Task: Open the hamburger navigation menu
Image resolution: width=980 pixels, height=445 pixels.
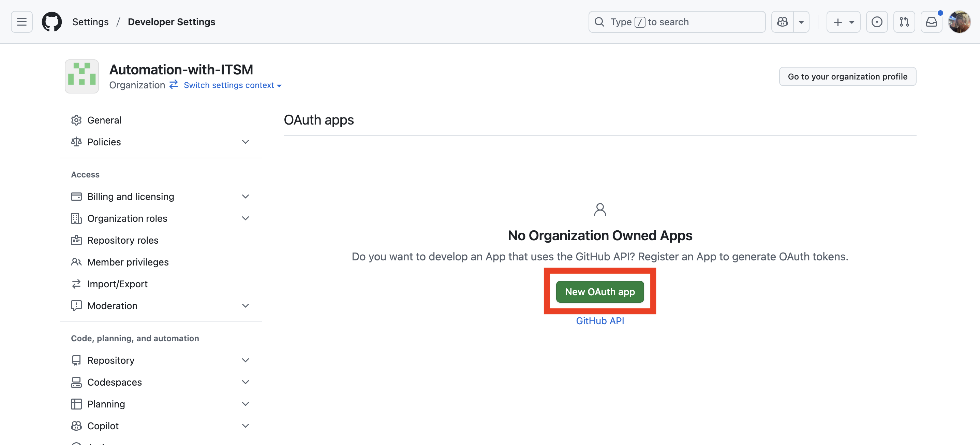Action: 22,22
